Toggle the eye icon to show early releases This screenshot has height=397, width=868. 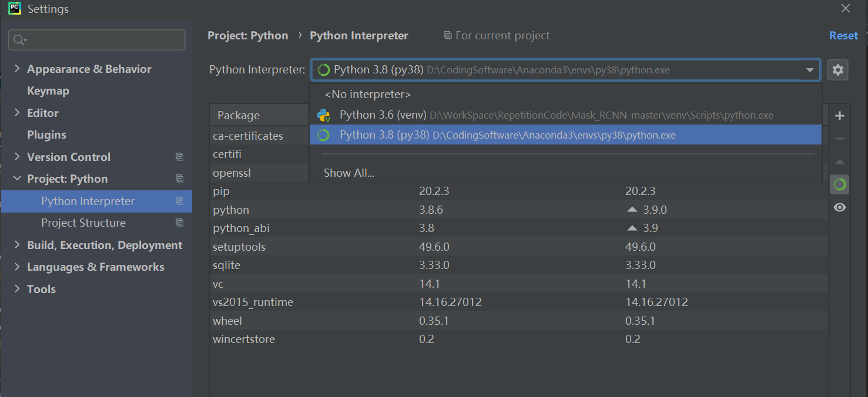840,207
